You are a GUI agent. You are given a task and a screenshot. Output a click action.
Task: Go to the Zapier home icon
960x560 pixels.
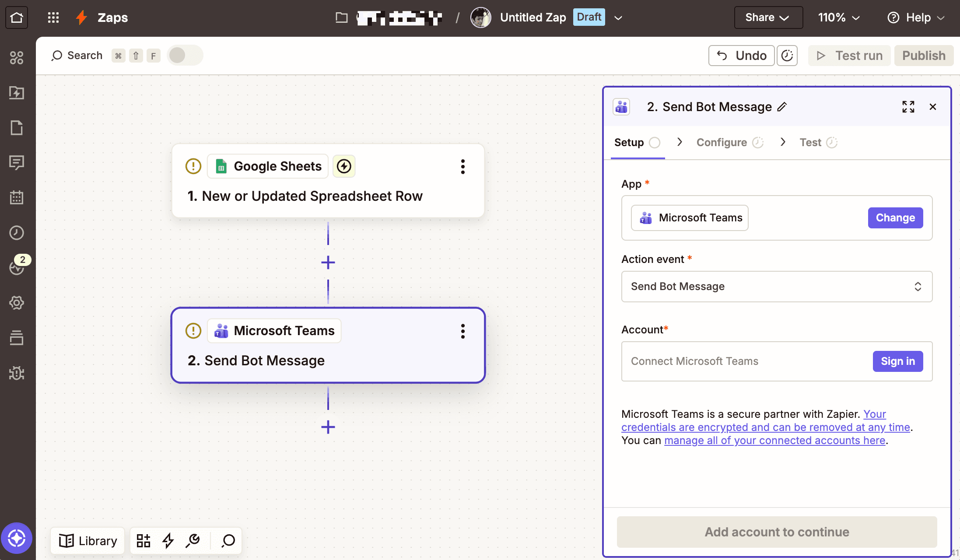point(17,17)
